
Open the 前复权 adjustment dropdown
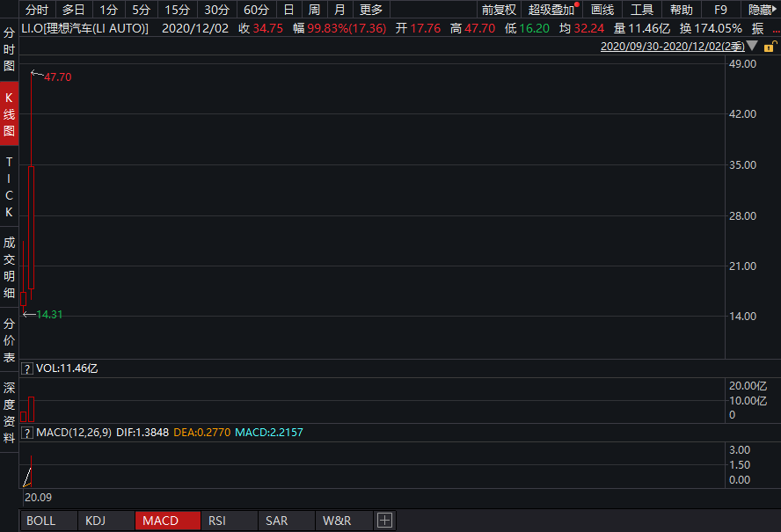[x=499, y=10]
